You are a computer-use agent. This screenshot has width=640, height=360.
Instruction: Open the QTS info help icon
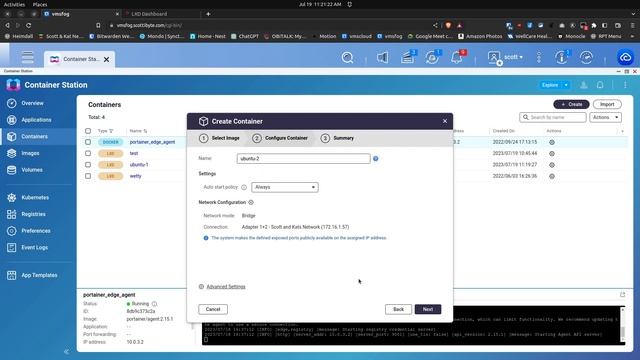562,58
